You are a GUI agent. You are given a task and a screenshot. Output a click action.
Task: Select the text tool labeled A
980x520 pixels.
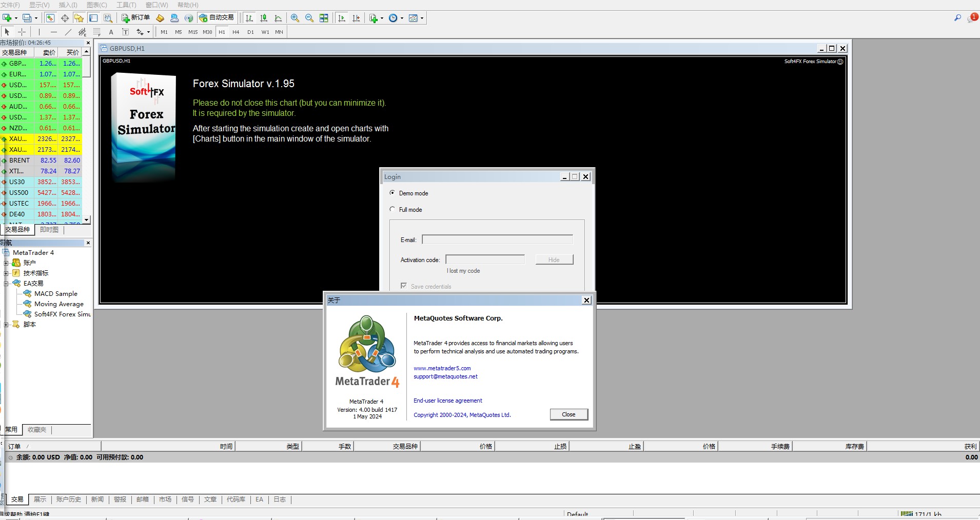[111, 32]
